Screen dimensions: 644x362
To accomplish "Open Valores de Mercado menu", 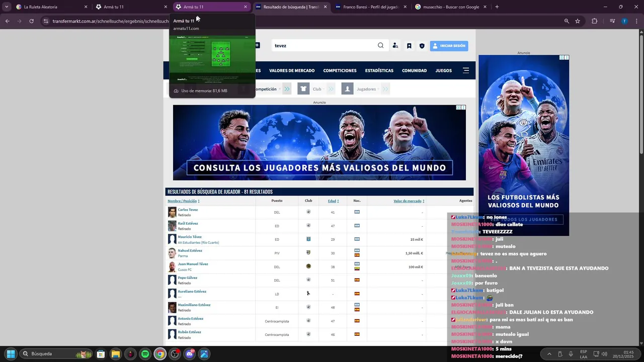I will click(x=292, y=70).
